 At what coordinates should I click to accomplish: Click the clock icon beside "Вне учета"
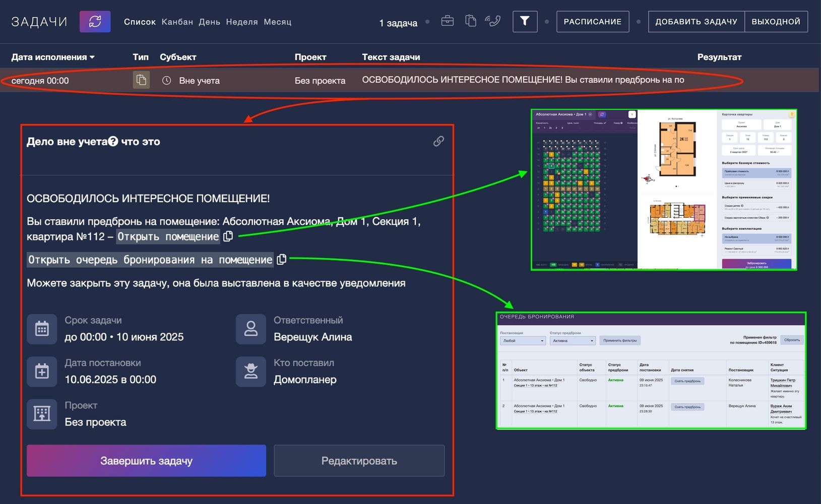(166, 81)
